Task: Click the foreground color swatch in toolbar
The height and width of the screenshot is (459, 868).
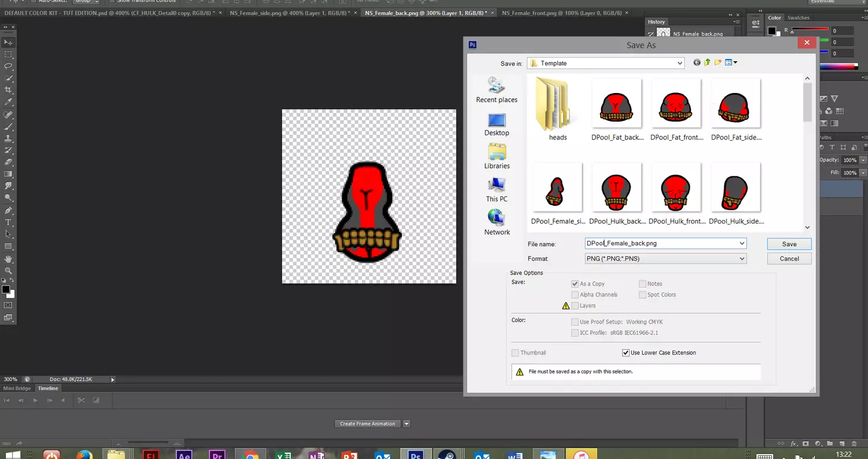Action: pos(6,290)
